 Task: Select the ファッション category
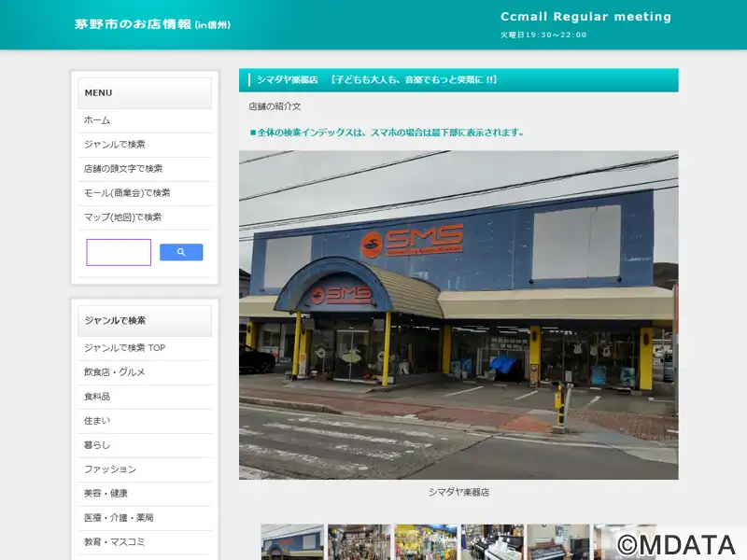[x=110, y=469]
